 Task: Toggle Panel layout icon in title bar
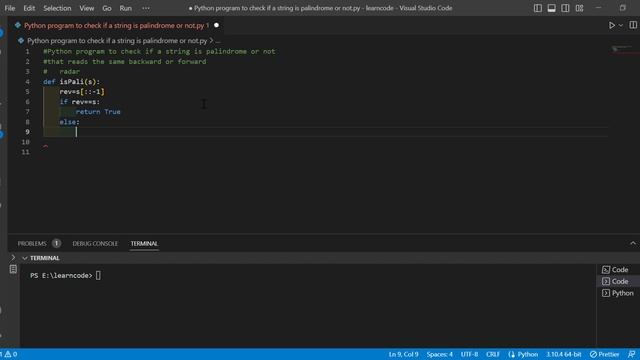coord(551,8)
